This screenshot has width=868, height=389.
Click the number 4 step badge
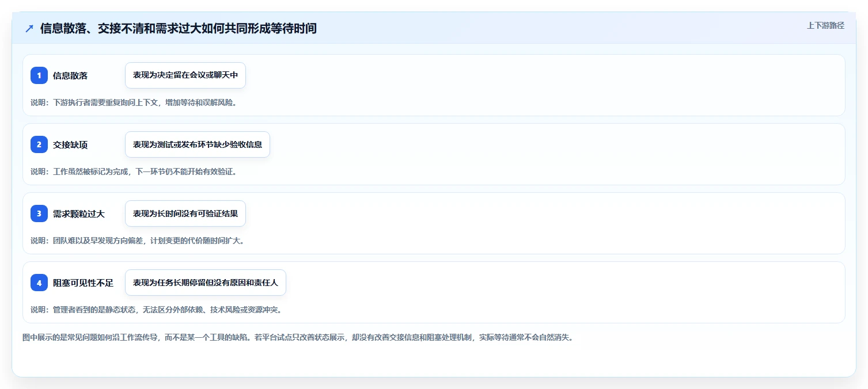pyautogui.click(x=39, y=283)
